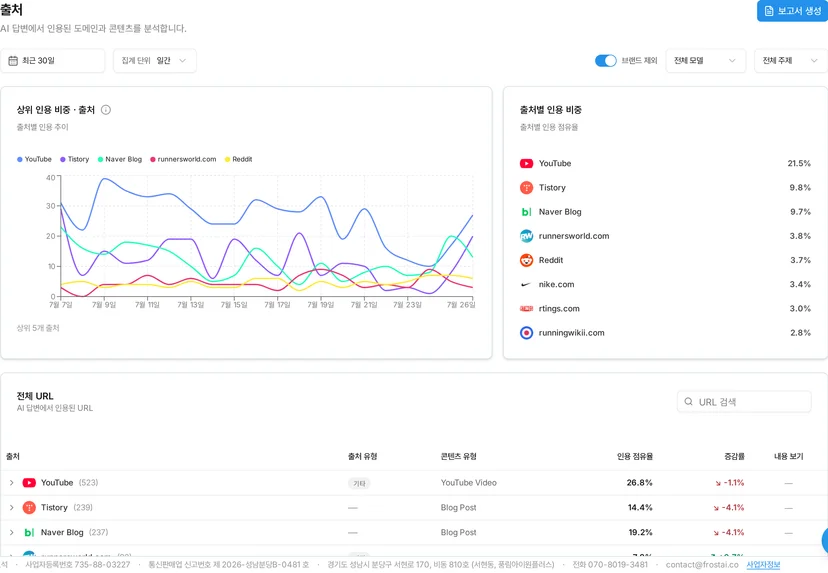Screen dimensions: 828x573
Task: Open the 집계 단위 일간 dropdown
Action: click(155, 61)
